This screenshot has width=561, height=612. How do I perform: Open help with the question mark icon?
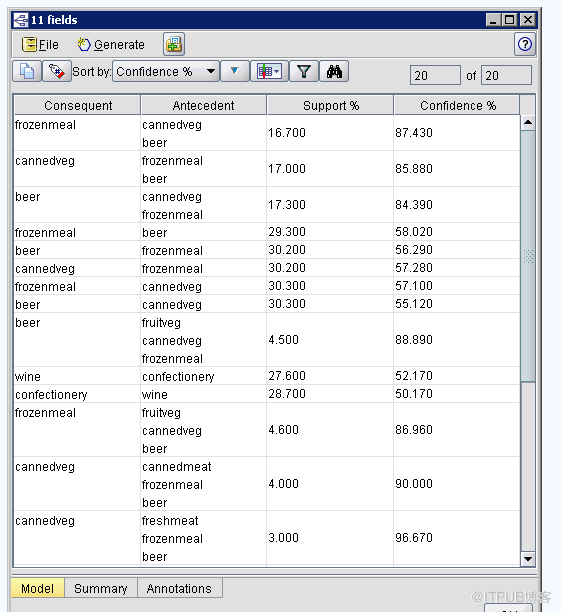[x=525, y=44]
